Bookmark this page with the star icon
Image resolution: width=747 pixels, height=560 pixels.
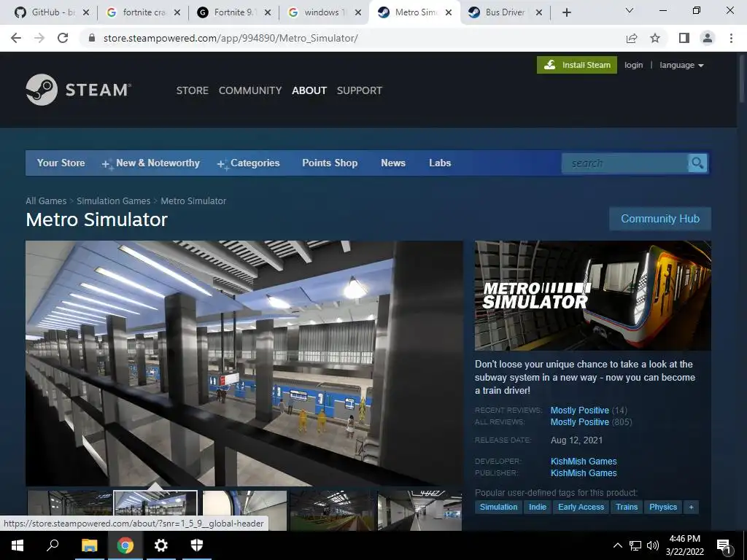pyautogui.click(x=655, y=38)
